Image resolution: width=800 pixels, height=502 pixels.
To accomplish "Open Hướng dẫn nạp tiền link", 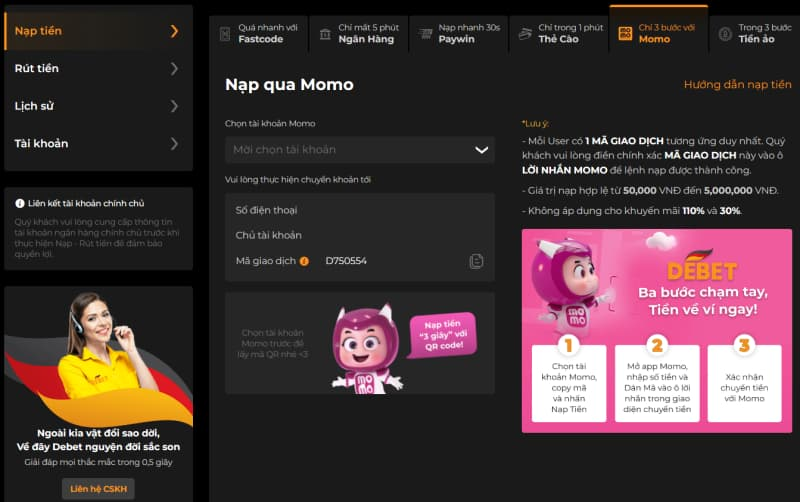I will (x=737, y=85).
